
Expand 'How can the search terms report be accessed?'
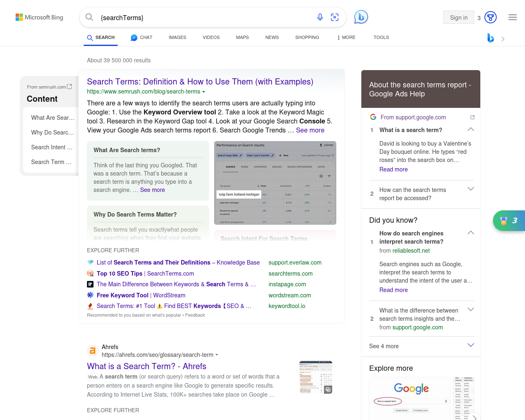pos(471,189)
